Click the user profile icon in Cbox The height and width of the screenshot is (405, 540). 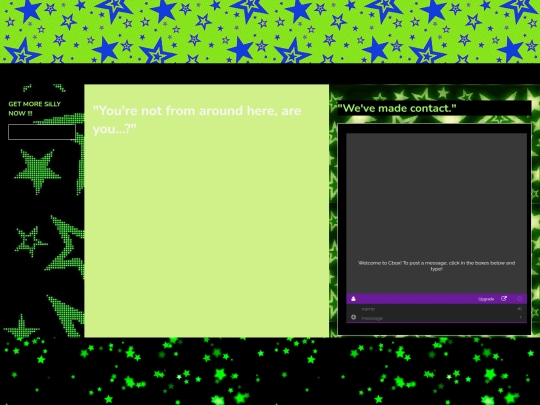click(353, 299)
